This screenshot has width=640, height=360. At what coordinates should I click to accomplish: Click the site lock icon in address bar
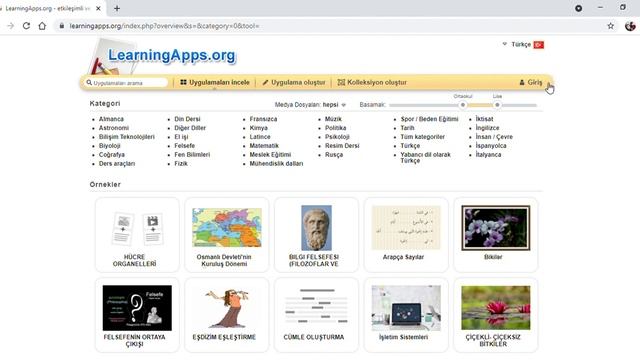click(x=62, y=26)
